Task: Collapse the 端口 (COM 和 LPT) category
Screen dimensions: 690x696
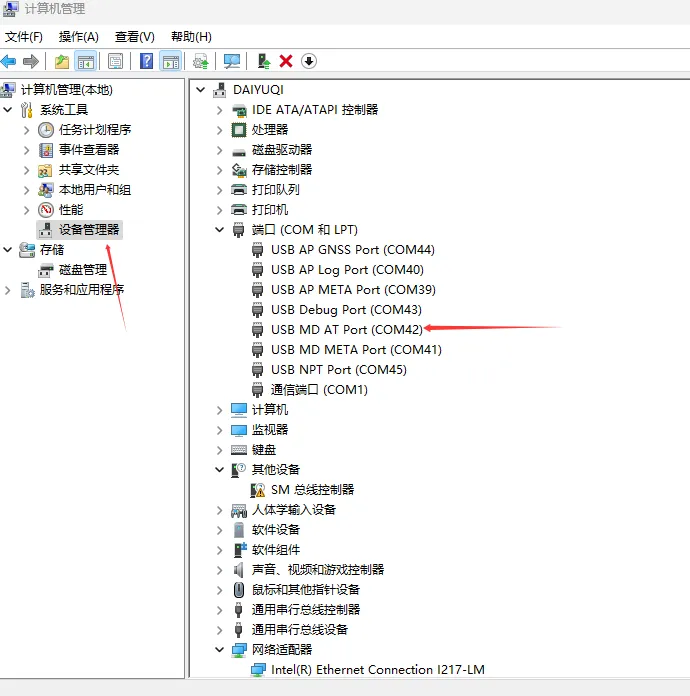Action: point(219,229)
